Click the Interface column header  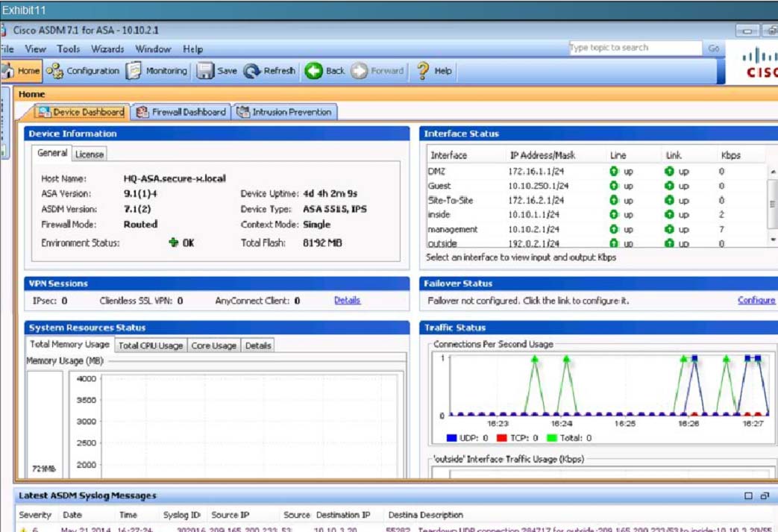[449, 155]
